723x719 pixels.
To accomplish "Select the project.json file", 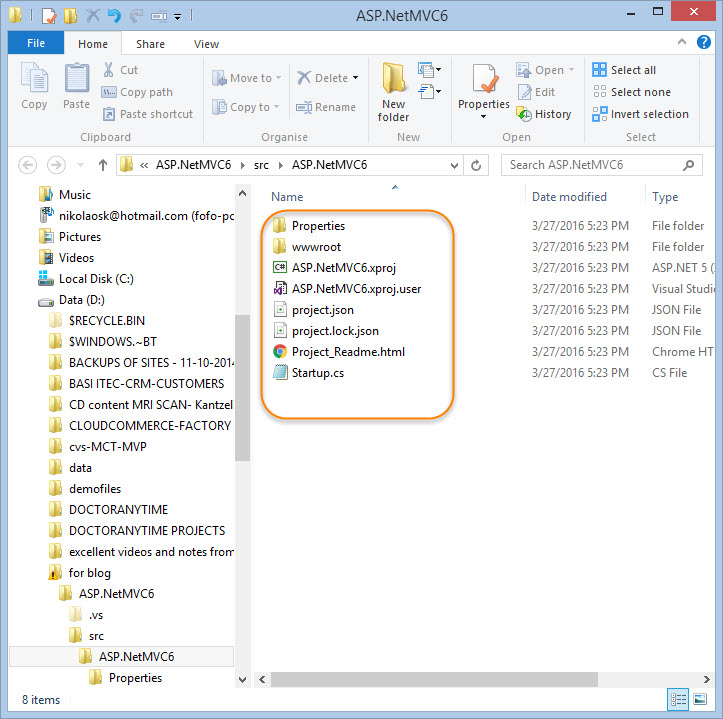I will [x=314, y=310].
